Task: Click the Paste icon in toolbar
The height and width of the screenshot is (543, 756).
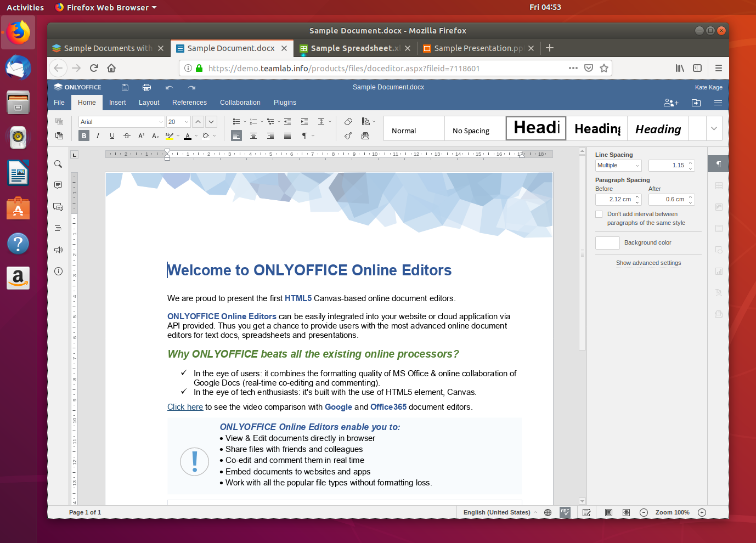Action: point(59,135)
